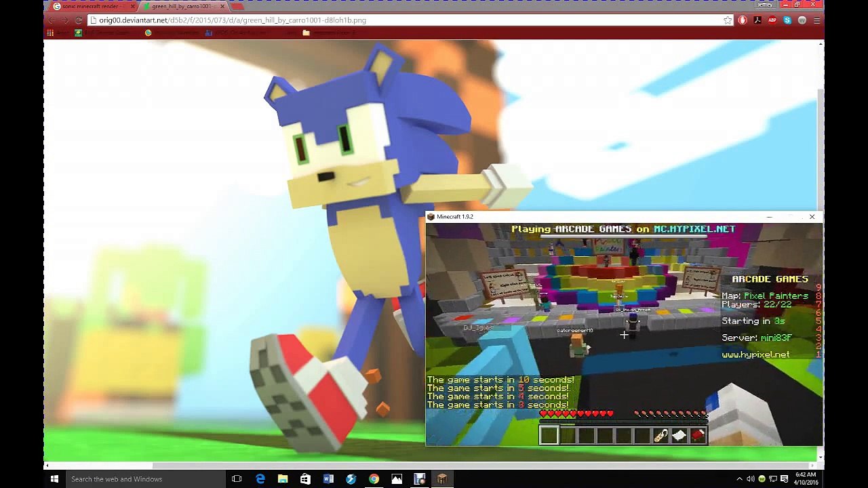The height and width of the screenshot is (488, 868).
Task: Open the red Opera-style extension icon
Action: [x=743, y=20]
